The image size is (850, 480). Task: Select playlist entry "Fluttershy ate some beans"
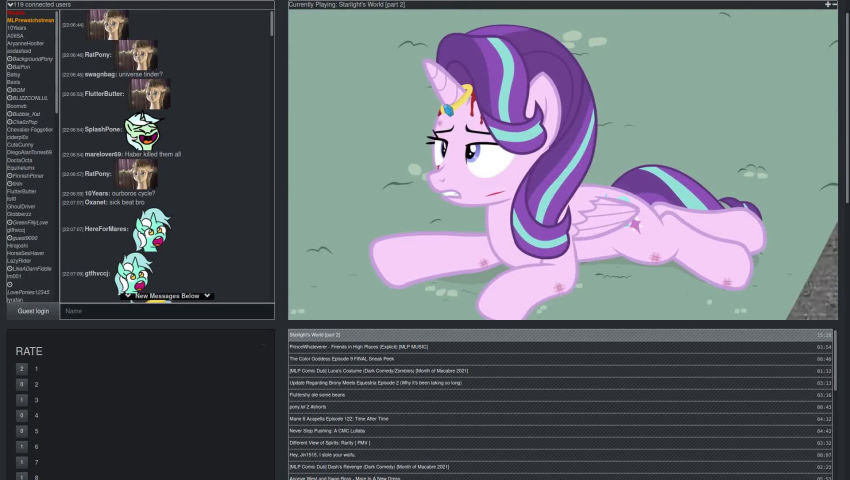tap(561, 395)
